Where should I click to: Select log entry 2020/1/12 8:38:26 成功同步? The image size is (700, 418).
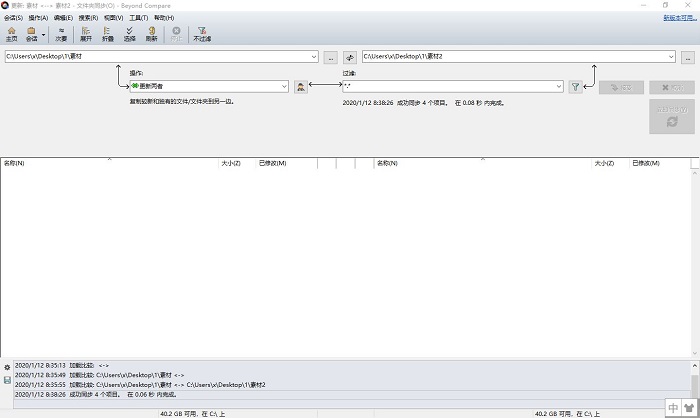point(352,395)
